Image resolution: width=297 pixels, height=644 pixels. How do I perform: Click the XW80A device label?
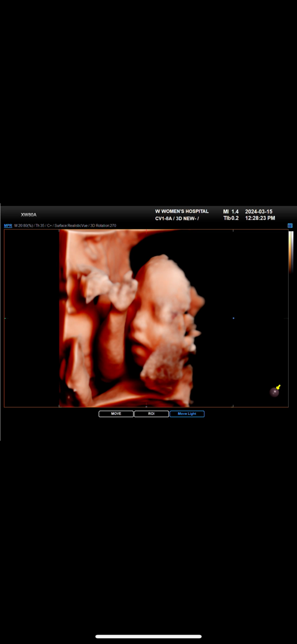click(29, 215)
